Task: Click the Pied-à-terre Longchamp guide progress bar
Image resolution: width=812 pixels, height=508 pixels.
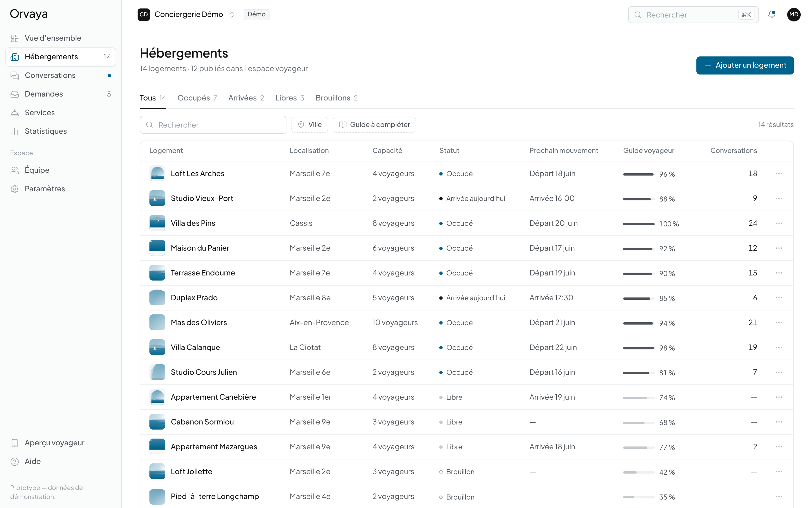Action: point(639,497)
